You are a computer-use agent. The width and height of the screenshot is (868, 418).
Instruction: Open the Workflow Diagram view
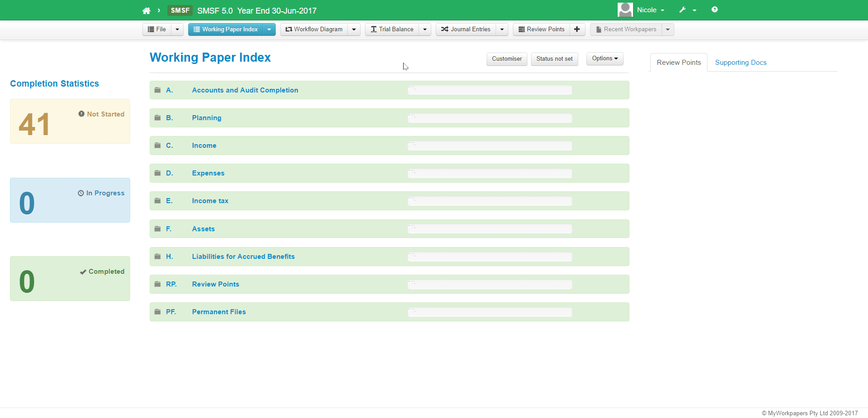tap(314, 29)
